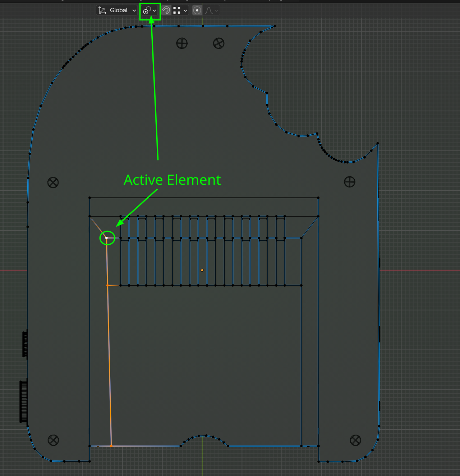460x476 pixels.
Task: Click the pivot point Active Element icon
Action: [x=147, y=10]
